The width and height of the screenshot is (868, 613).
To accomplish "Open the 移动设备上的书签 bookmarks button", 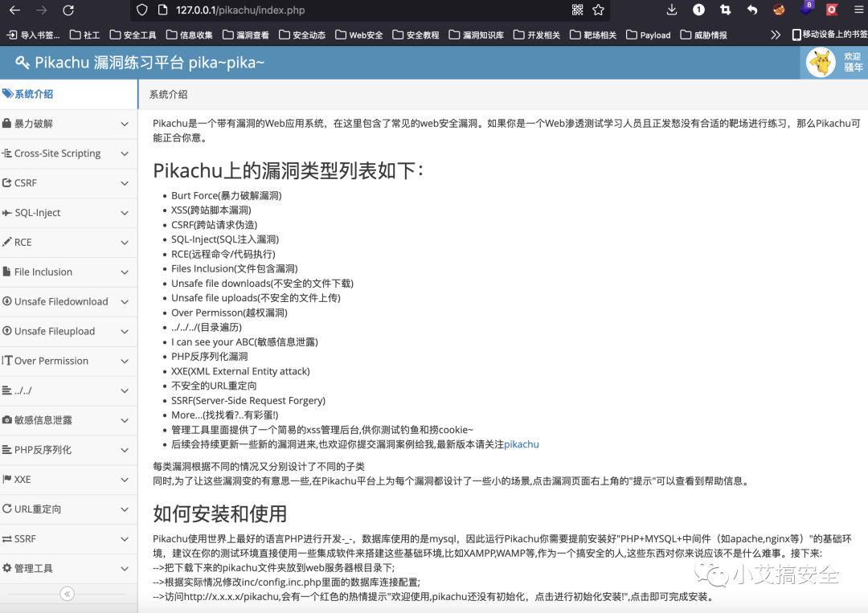I will [x=829, y=35].
